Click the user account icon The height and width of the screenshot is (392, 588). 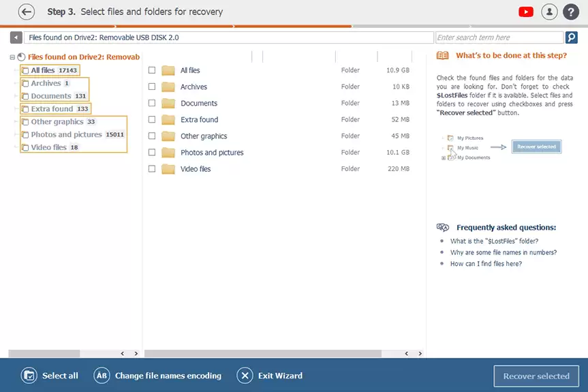click(548, 12)
